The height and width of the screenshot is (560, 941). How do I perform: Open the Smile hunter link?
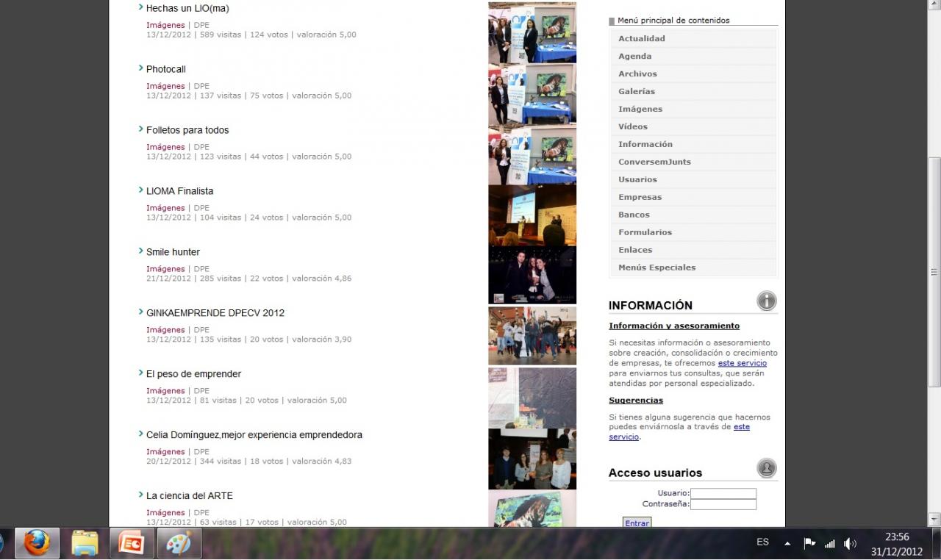pos(173,252)
